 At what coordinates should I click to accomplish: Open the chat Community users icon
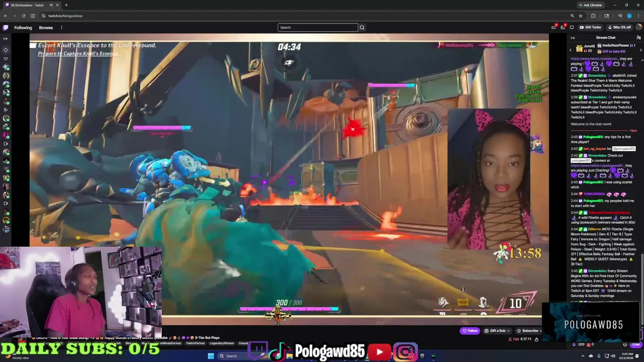click(638, 38)
